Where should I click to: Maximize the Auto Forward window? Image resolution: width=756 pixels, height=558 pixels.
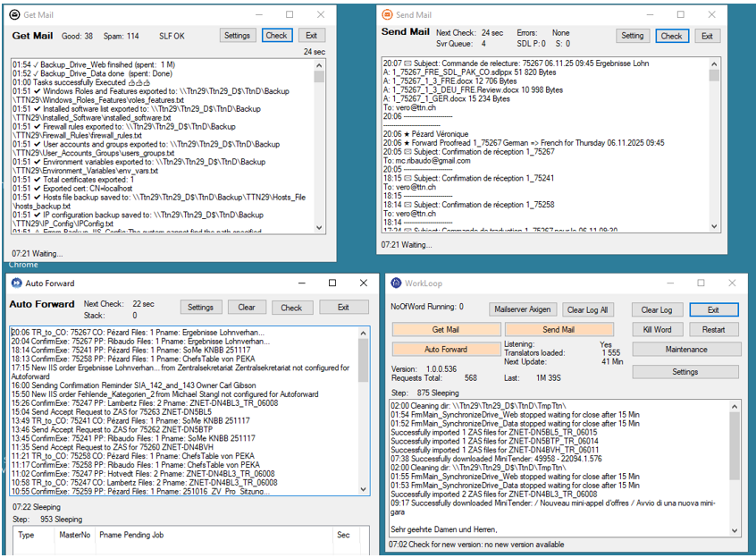(332, 283)
